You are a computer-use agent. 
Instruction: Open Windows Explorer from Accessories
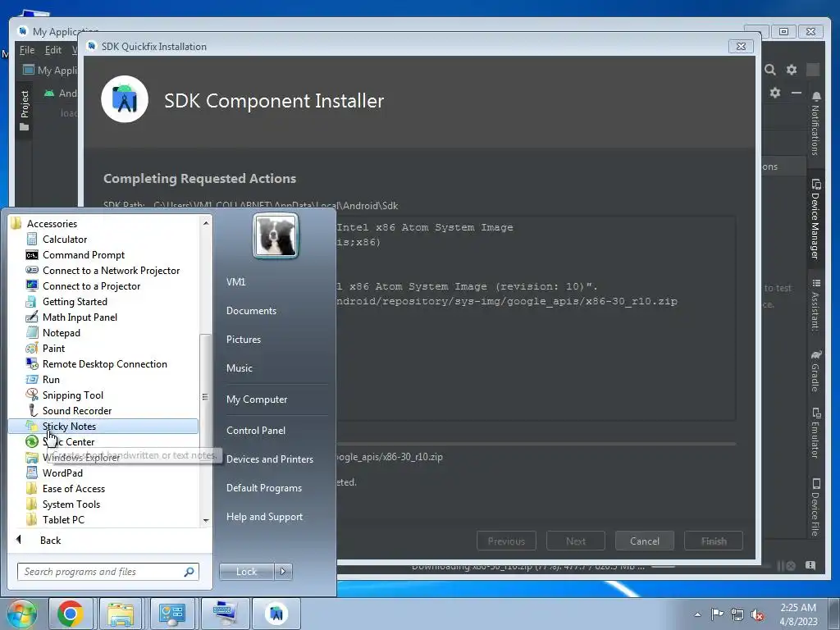(x=80, y=458)
